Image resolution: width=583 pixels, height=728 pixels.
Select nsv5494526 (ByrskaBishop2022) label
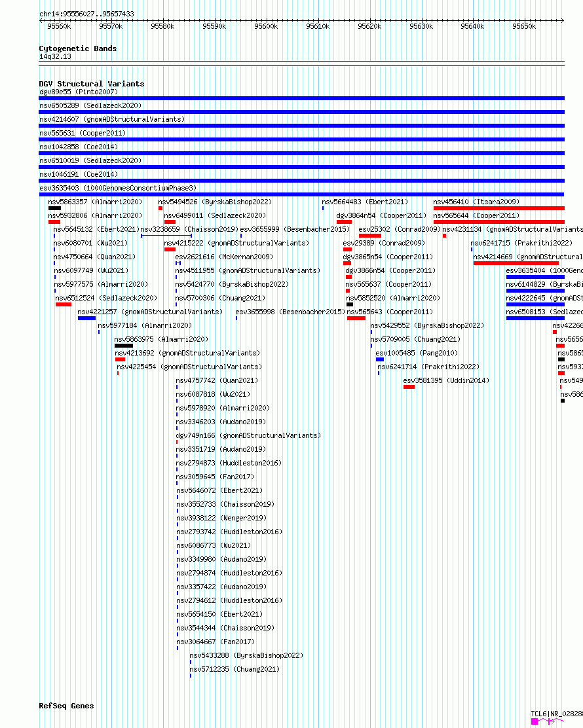tap(215, 202)
